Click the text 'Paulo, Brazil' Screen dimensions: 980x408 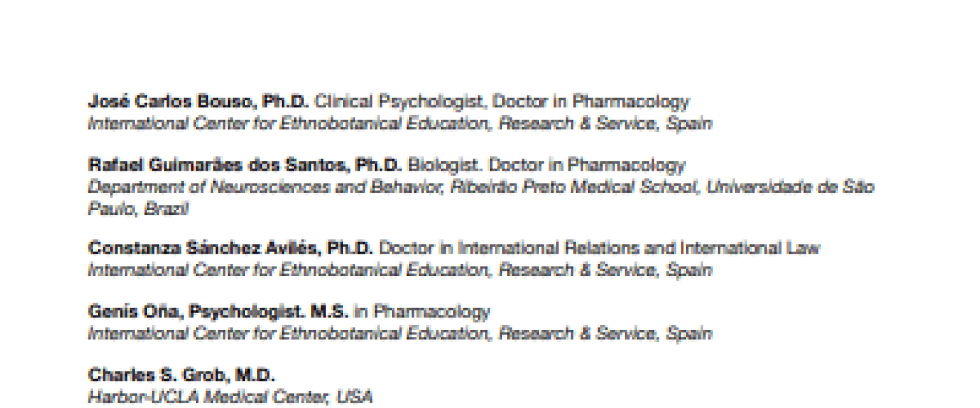click(137, 209)
